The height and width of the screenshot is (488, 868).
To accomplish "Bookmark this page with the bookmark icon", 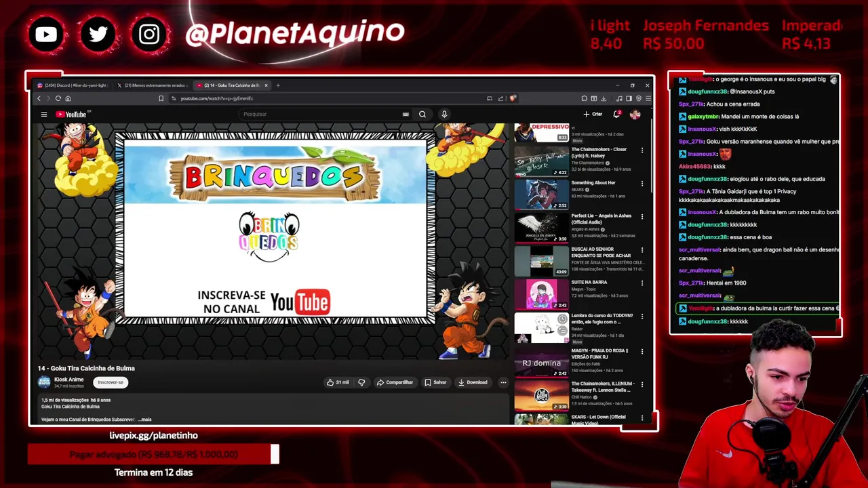I will tap(161, 98).
